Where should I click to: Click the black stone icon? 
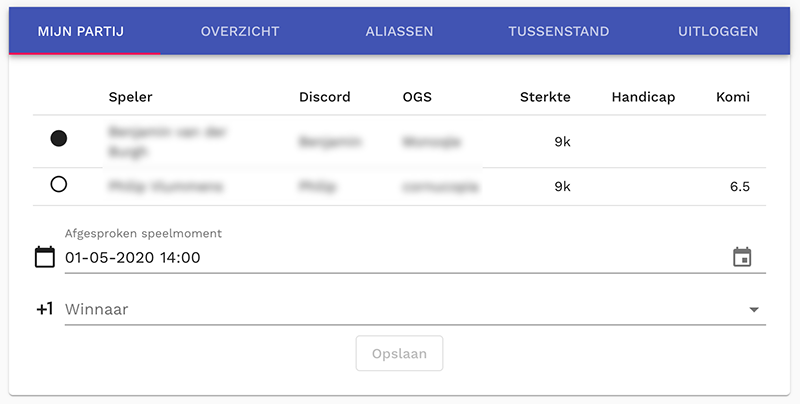coord(58,139)
